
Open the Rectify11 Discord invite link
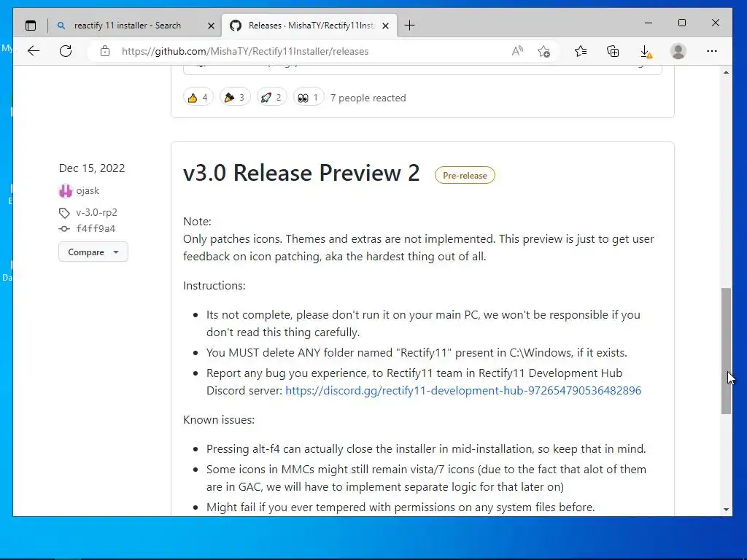click(463, 391)
